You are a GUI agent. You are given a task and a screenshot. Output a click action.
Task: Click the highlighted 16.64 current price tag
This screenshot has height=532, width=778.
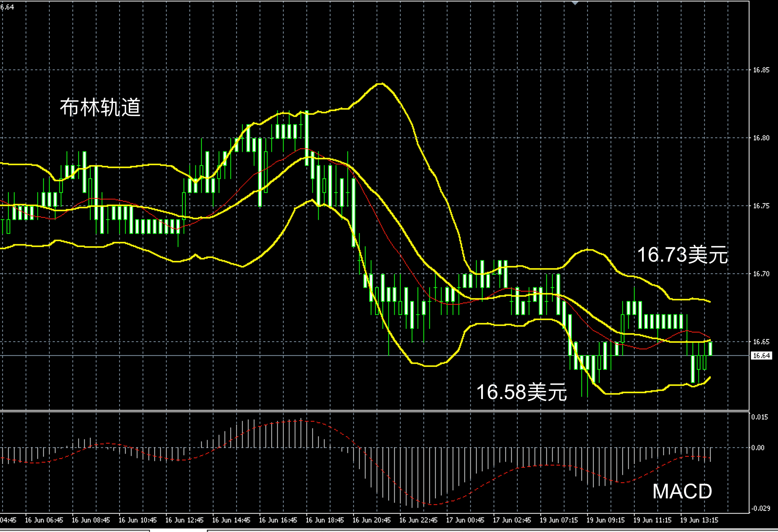761,356
